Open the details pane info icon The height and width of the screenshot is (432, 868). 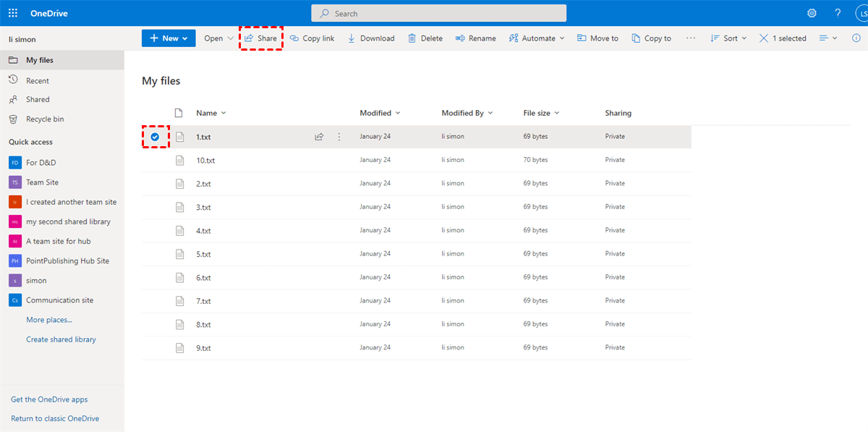pos(856,38)
